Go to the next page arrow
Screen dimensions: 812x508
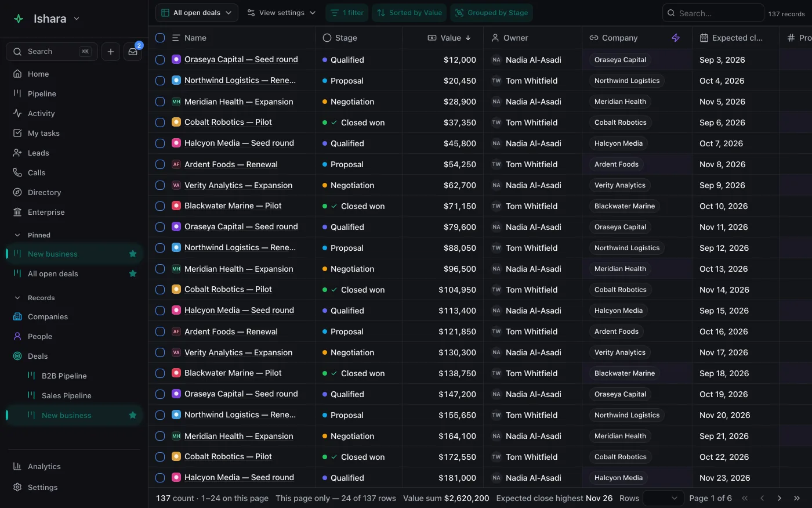(x=780, y=498)
